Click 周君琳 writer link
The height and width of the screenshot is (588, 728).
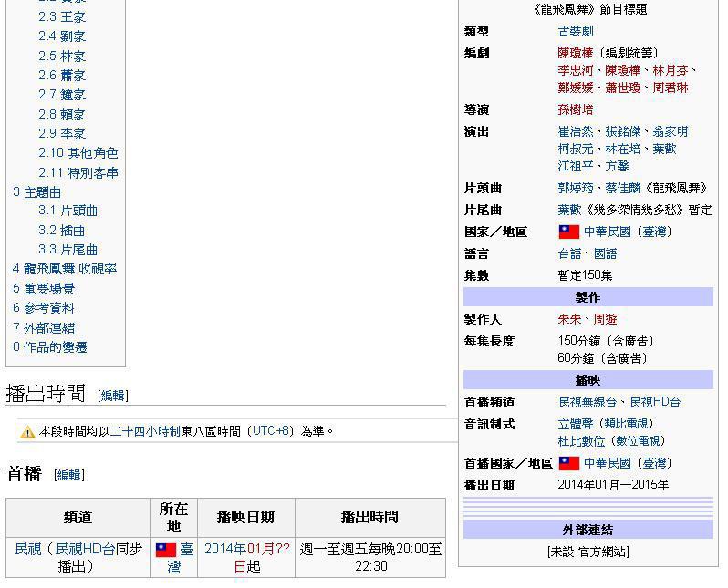[670, 88]
